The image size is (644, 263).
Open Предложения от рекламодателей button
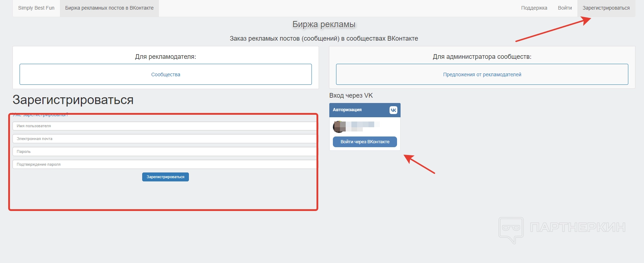[482, 74]
